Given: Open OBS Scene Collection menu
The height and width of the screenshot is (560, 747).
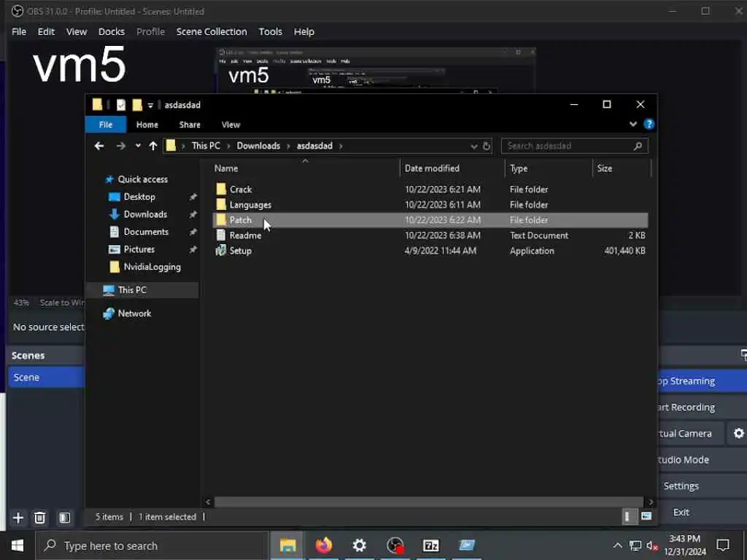Looking at the screenshot, I should point(212,31).
